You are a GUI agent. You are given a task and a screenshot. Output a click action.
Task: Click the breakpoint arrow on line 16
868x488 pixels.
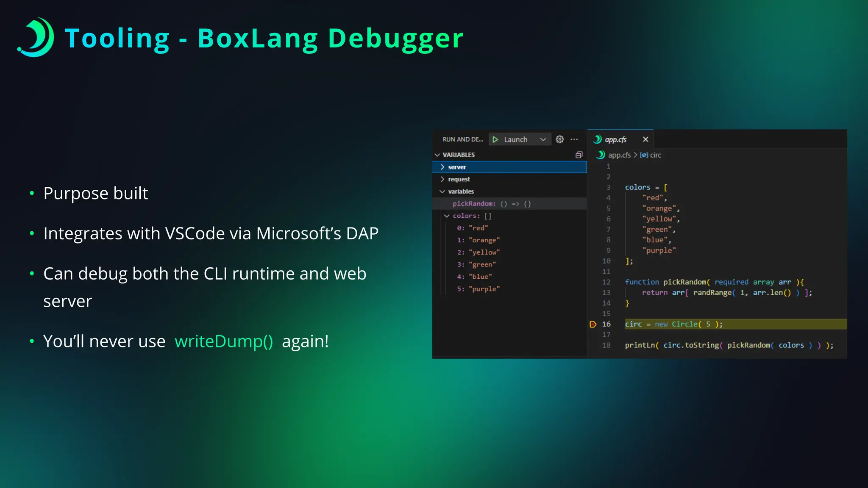click(x=593, y=324)
